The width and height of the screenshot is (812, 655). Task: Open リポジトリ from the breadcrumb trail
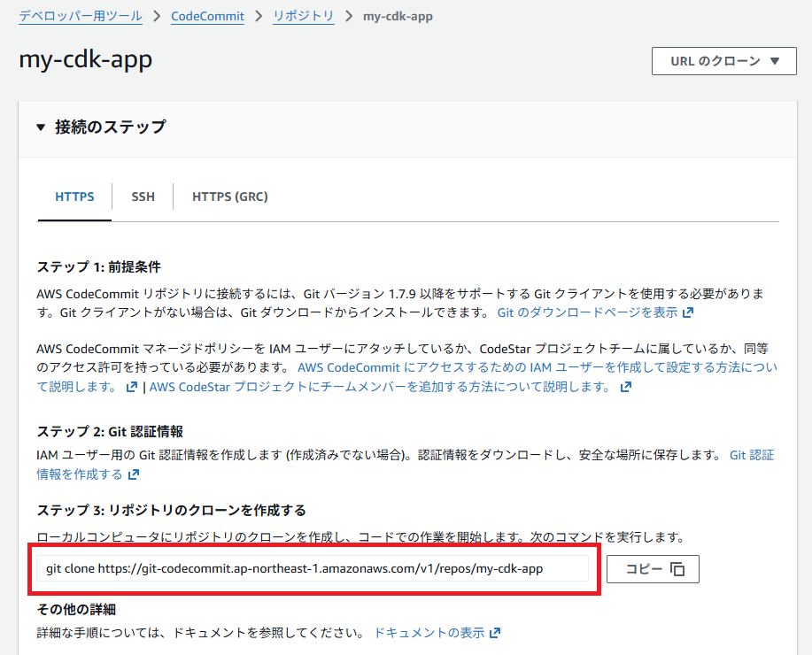[303, 15]
